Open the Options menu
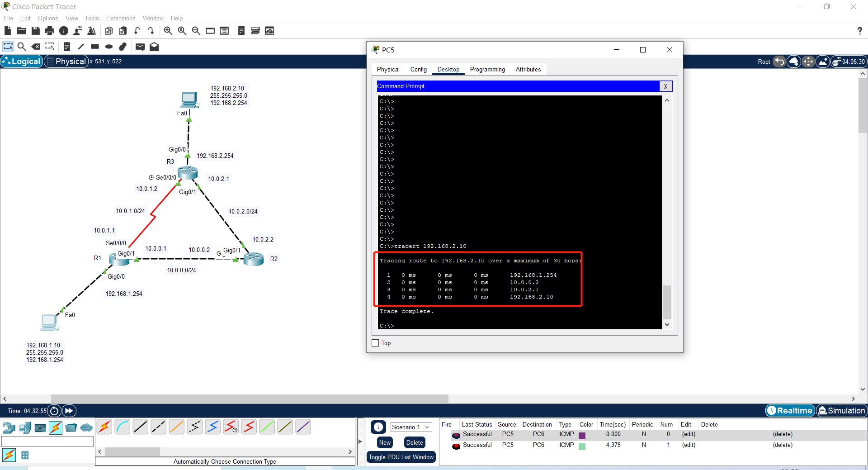This screenshot has height=470, width=868. 48,18
